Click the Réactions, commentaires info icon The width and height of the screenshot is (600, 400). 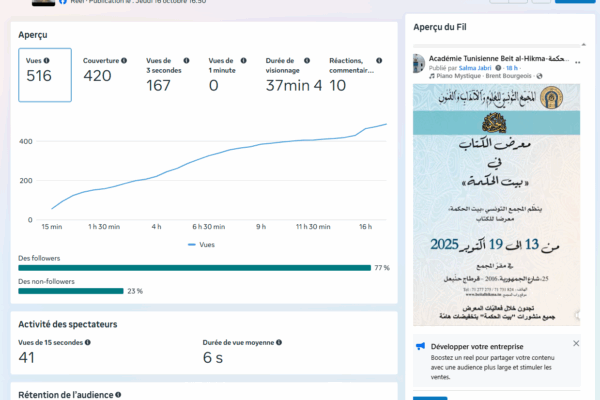click(380, 60)
